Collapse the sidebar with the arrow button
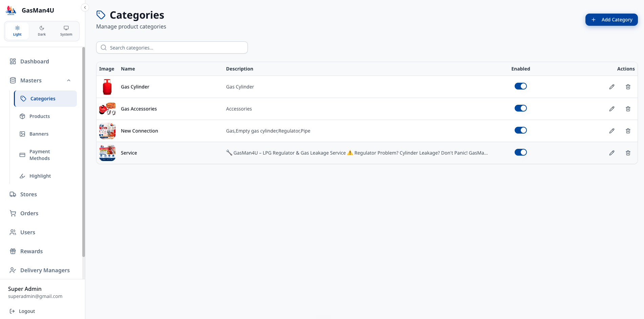The image size is (644, 319). (85, 7)
